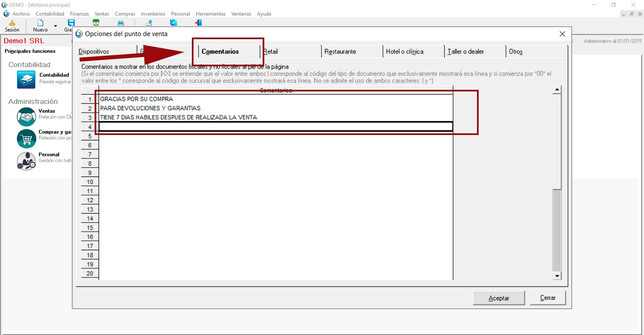Click the blue refresh arrows toolbar icon
The image size is (644, 335).
point(173,23)
